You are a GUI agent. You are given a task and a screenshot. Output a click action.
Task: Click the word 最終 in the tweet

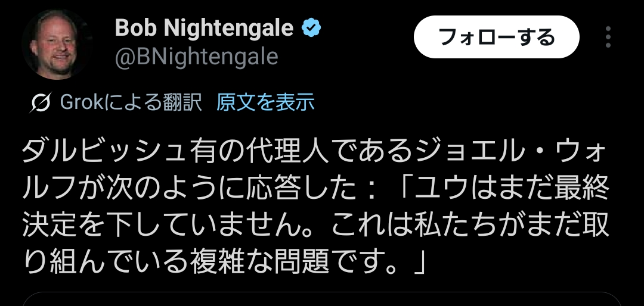point(583,191)
